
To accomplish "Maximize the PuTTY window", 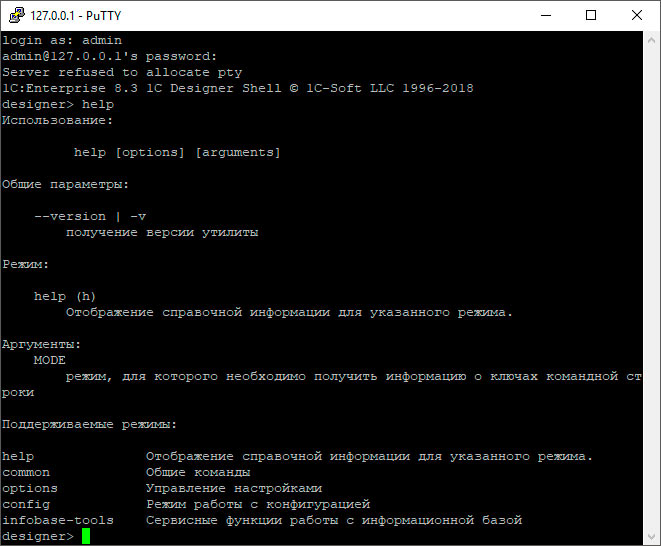I will (591, 15).
